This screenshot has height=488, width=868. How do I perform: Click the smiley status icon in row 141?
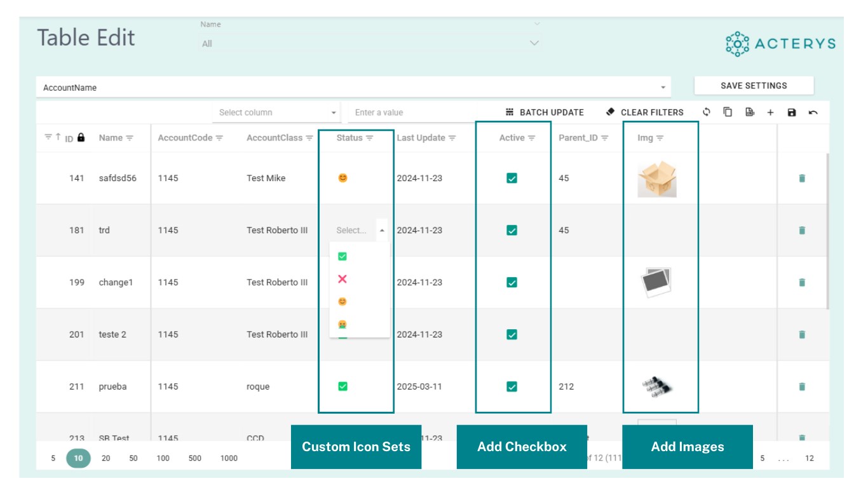click(x=342, y=178)
